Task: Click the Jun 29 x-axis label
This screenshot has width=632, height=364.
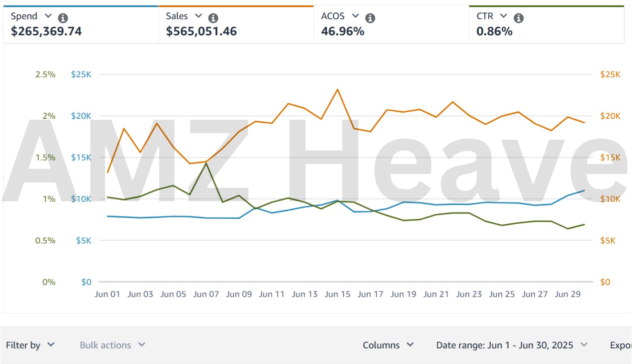Action: [567, 295]
